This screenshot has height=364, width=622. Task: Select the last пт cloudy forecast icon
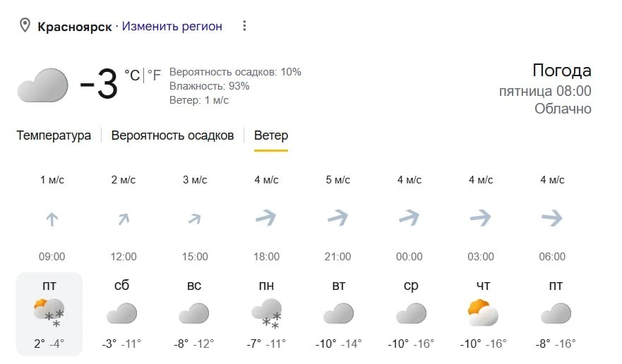pos(556,313)
